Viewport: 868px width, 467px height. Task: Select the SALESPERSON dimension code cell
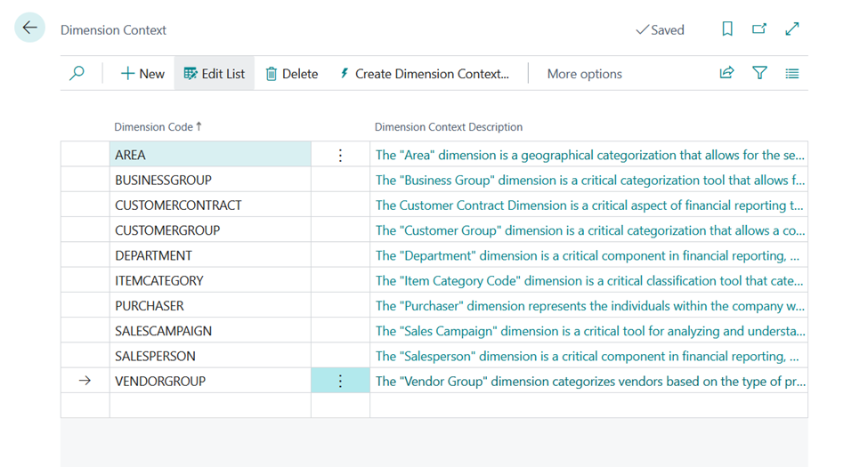pos(209,356)
